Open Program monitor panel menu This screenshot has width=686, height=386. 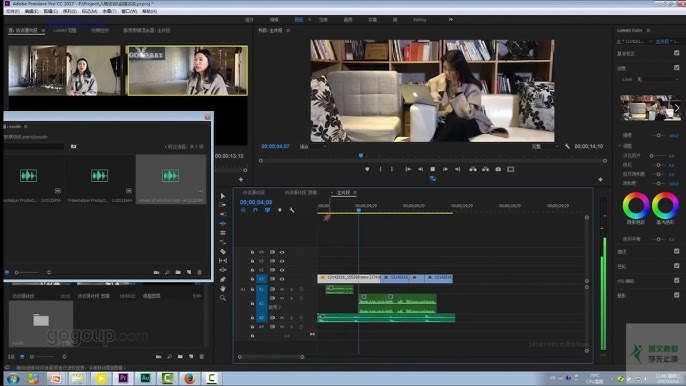[x=288, y=31]
